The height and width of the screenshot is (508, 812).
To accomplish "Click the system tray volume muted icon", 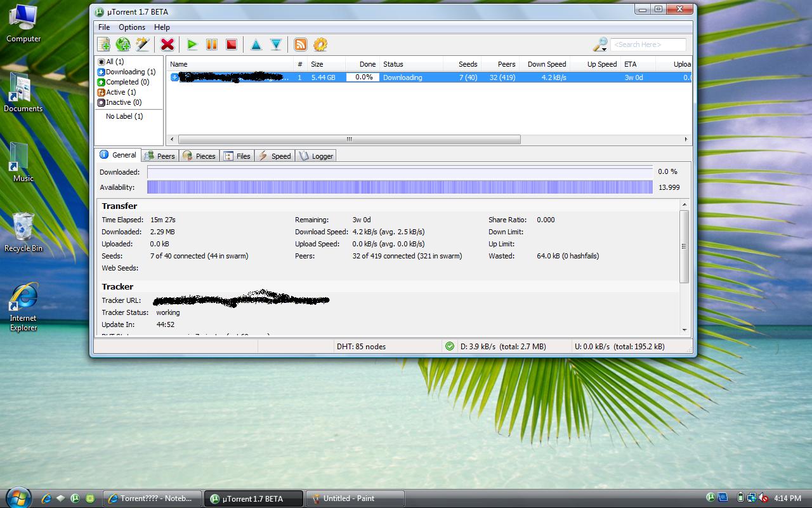I will [x=763, y=498].
